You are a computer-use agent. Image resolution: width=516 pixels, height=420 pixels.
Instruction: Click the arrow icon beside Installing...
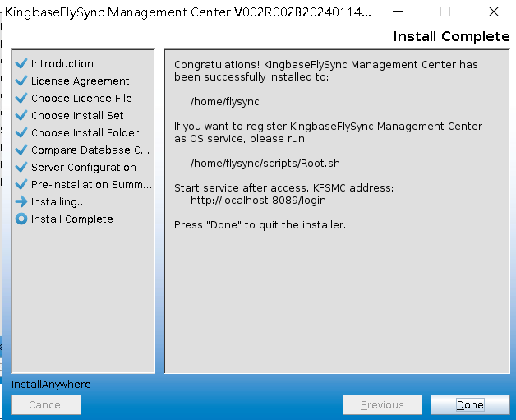pos(21,201)
